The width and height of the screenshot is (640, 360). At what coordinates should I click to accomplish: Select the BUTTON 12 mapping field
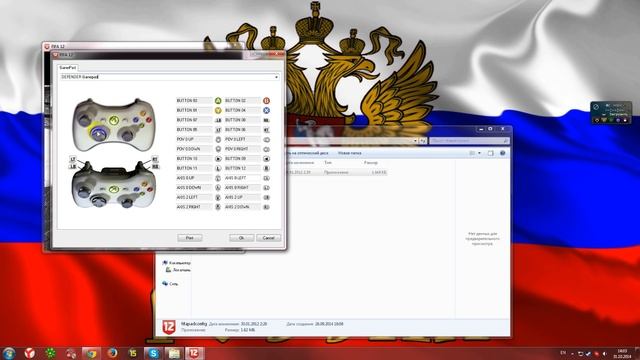242,168
